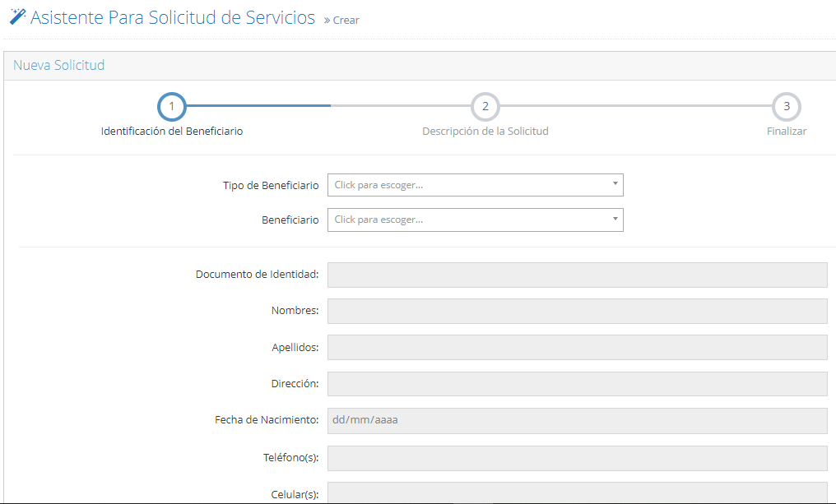The width and height of the screenshot is (836, 504).
Task: Select the Dirección text field
Action: tap(577, 383)
